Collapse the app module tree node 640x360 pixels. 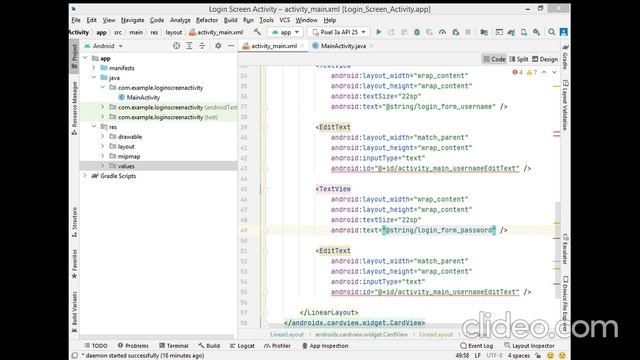tap(85, 58)
